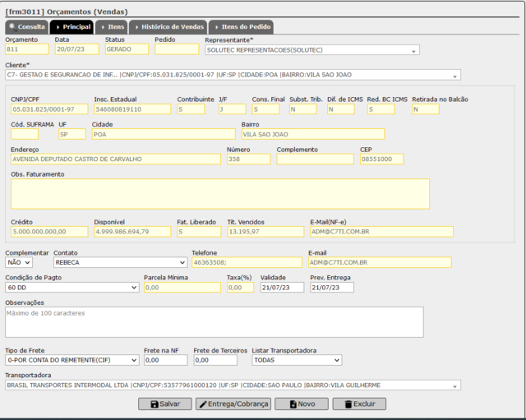Open Entrega/Cobrança editing

[x=233, y=404]
